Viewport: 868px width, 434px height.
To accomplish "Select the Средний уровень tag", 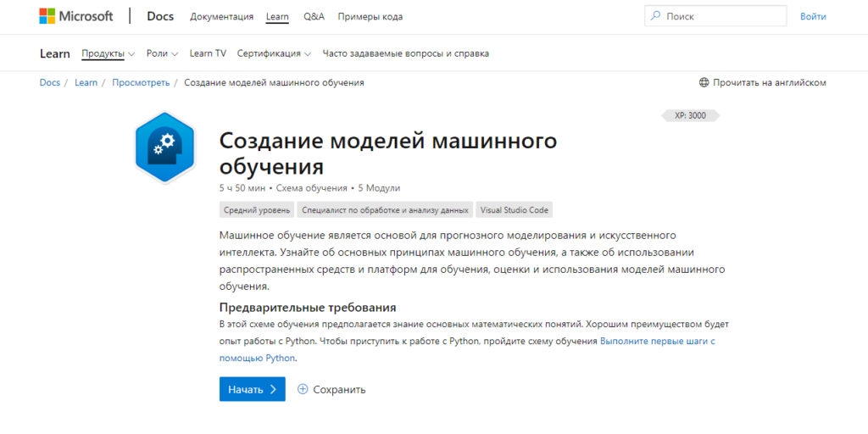I will (258, 210).
